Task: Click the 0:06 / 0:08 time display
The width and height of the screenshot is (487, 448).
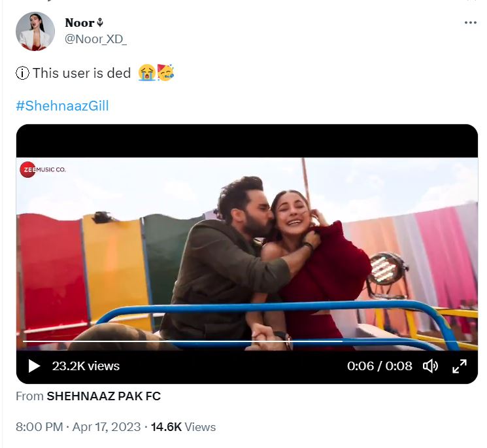Action: tap(380, 366)
